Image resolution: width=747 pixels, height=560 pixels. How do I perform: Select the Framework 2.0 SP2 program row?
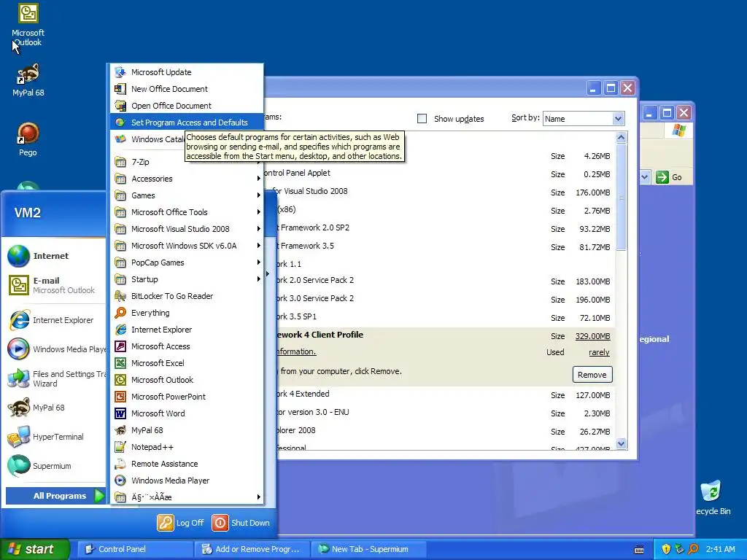coord(438,228)
